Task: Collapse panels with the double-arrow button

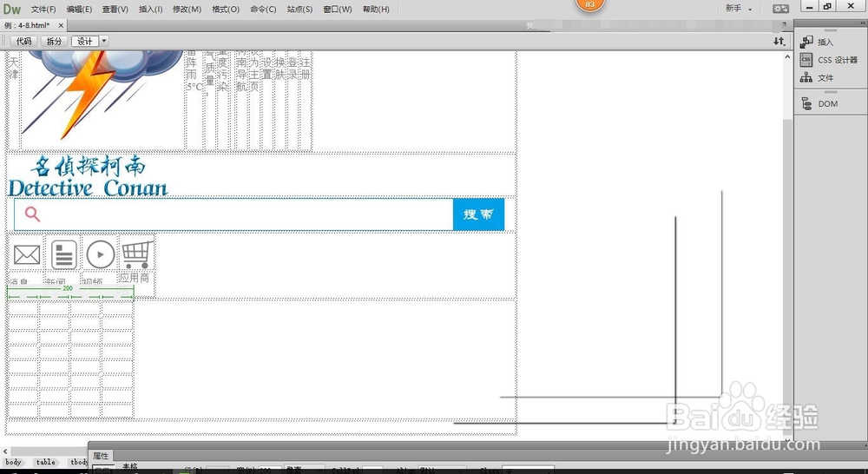Action: [x=863, y=23]
